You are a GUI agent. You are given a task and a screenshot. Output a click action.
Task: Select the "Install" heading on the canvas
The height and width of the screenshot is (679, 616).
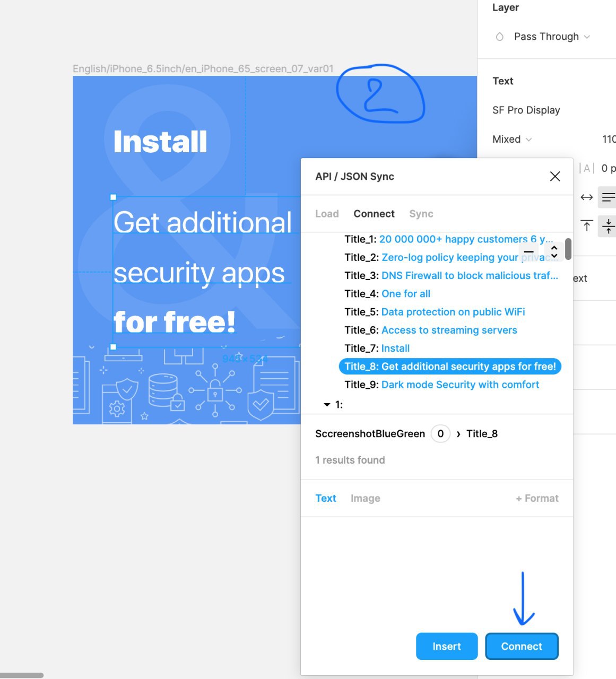click(x=160, y=142)
